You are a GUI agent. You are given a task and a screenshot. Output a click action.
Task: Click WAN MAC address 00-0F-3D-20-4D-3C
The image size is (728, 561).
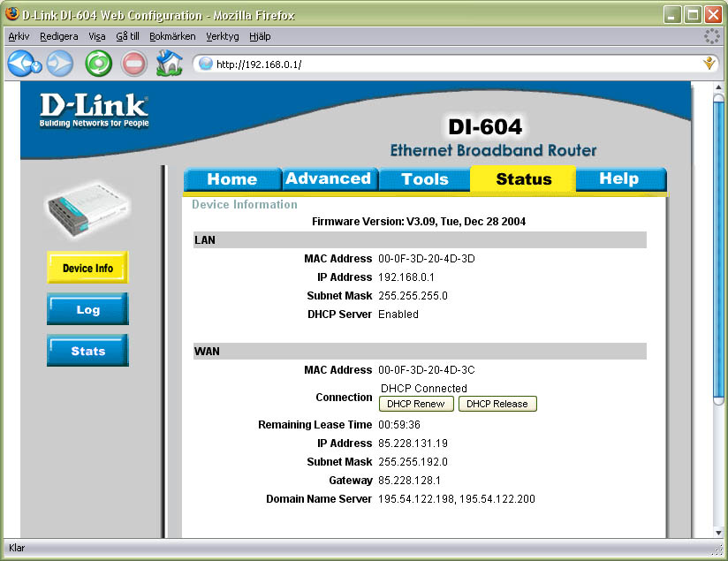[x=426, y=370]
